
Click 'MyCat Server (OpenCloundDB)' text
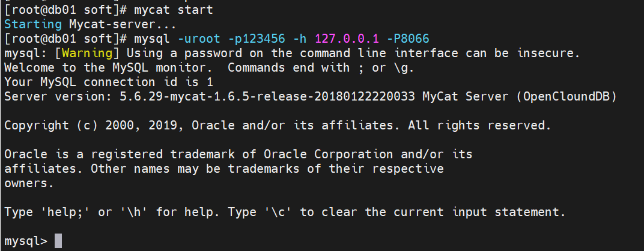pos(520,97)
